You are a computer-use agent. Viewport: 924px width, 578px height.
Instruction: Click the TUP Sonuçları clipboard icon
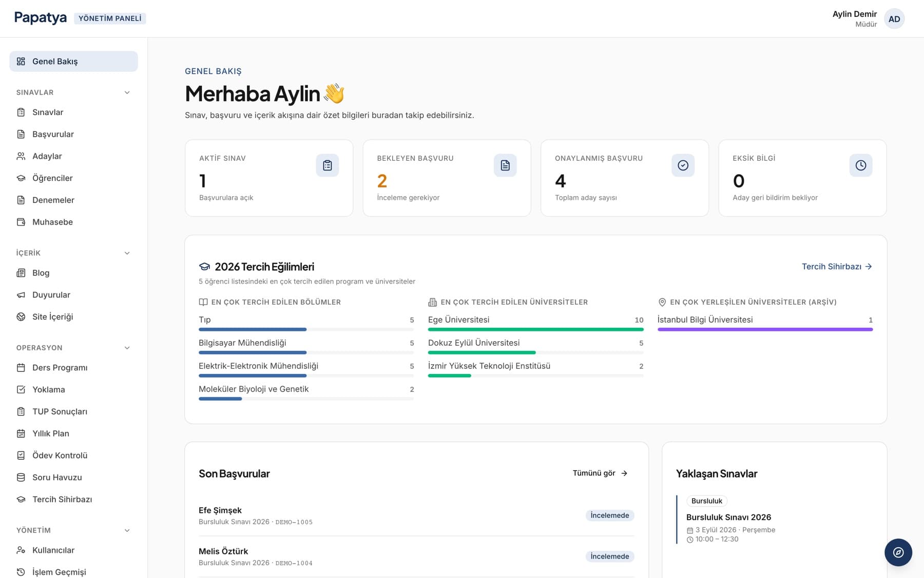tap(21, 412)
